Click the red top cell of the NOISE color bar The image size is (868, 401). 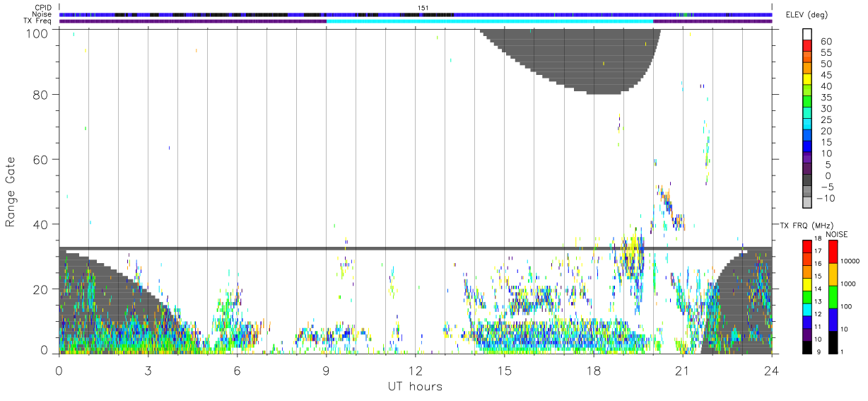pyautogui.click(x=833, y=251)
